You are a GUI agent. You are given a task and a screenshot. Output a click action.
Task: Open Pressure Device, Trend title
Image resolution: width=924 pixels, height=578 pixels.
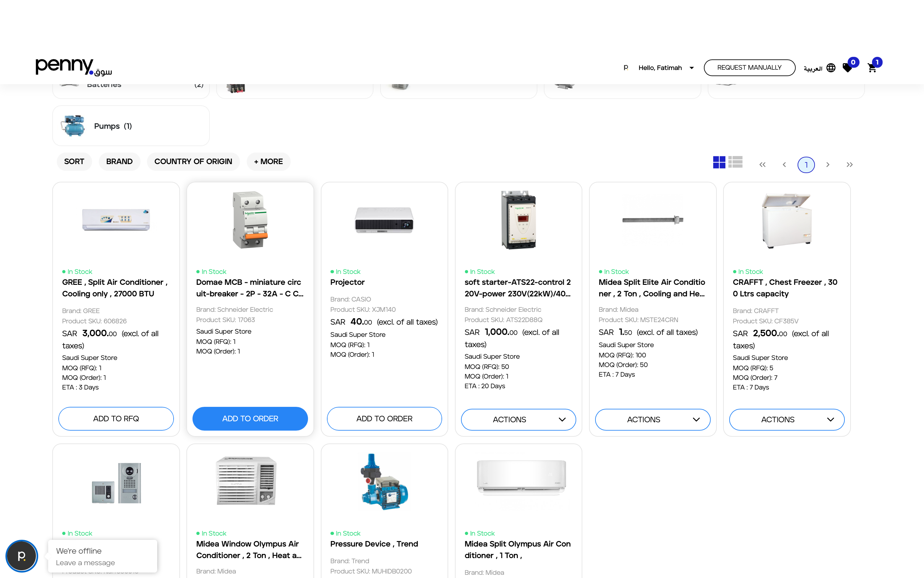(374, 544)
